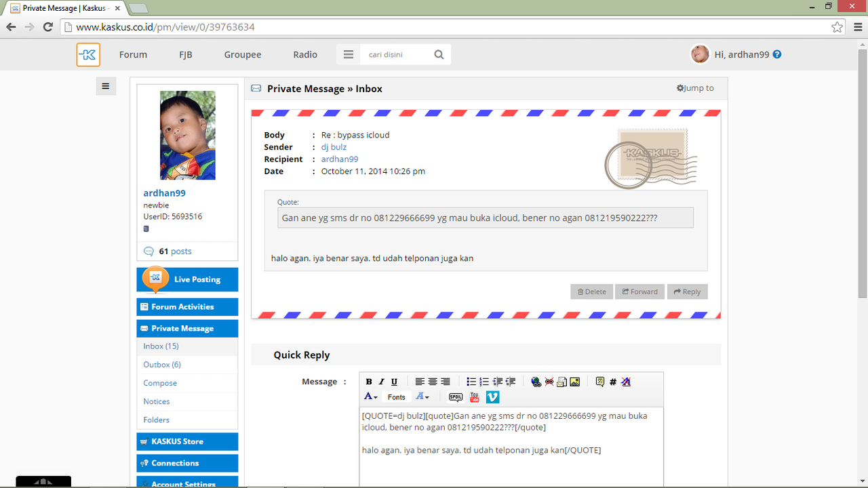Bookmark this page with the star icon
Image resolution: width=868 pixels, height=488 pixels.
pyautogui.click(x=837, y=27)
